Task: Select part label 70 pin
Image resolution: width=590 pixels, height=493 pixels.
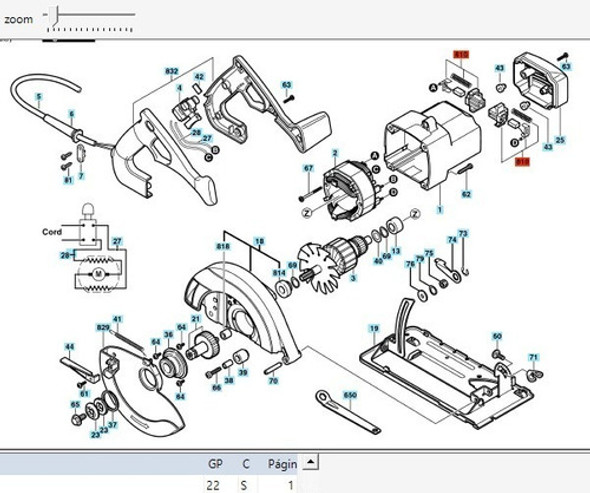Action: point(273,381)
